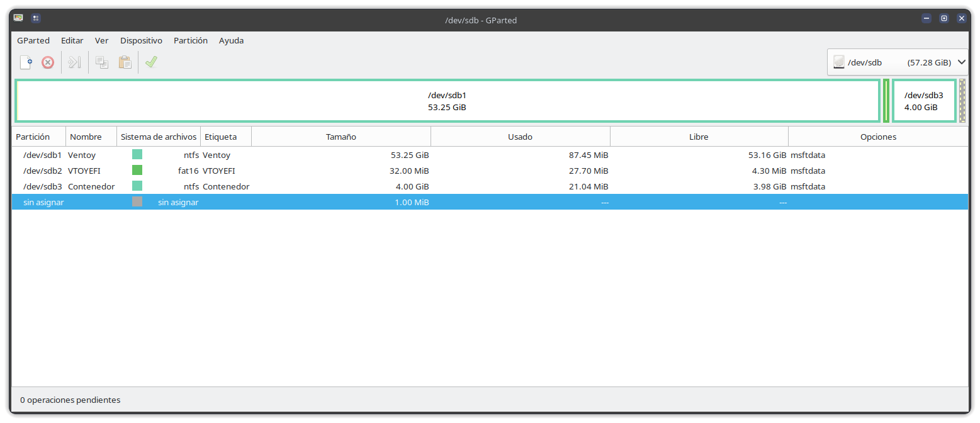980x423 pixels.
Task: Click the ntfs color swatch in the Contenedor row
Action: click(x=137, y=186)
